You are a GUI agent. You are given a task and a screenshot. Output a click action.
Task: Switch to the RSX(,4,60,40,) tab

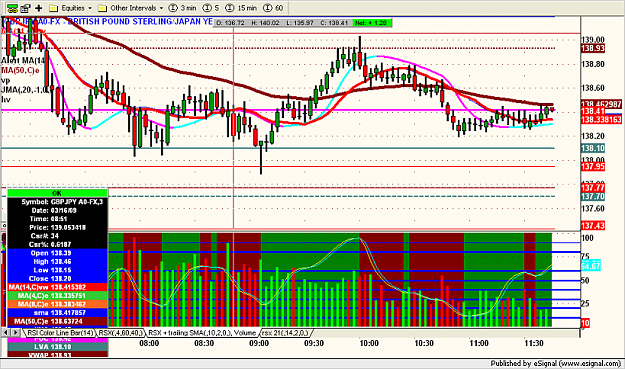tap(121, 332)
